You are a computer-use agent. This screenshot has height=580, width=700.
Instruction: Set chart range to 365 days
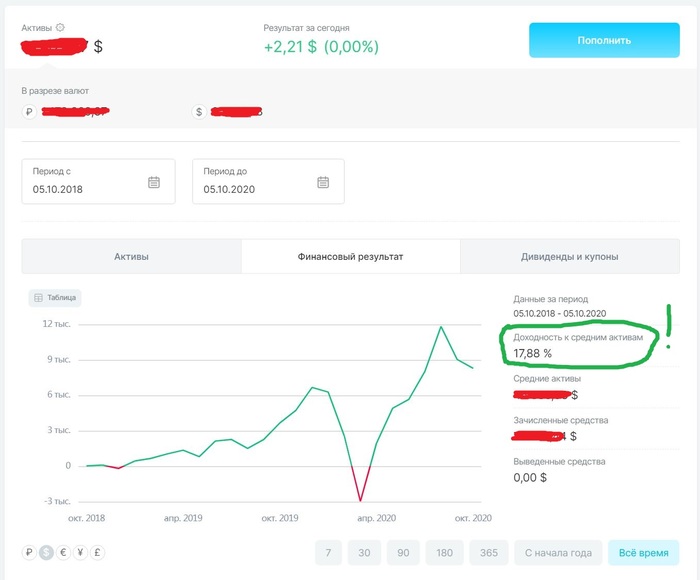pos(488,553)
